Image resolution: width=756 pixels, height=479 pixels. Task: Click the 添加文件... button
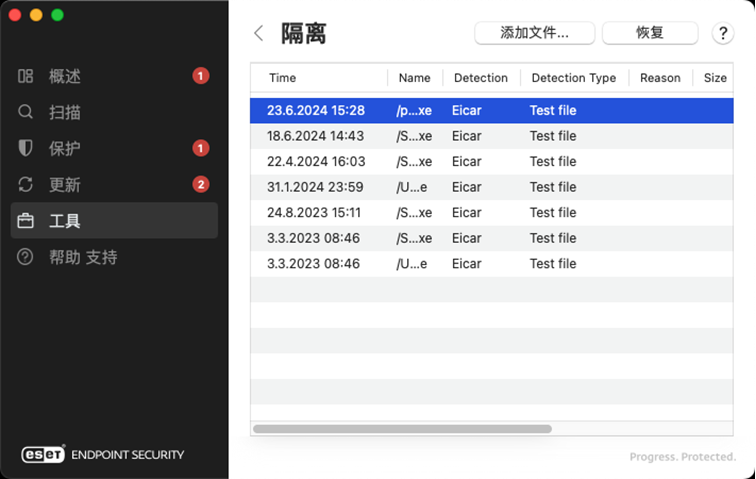pyautogui.click(x=534, y=33)
